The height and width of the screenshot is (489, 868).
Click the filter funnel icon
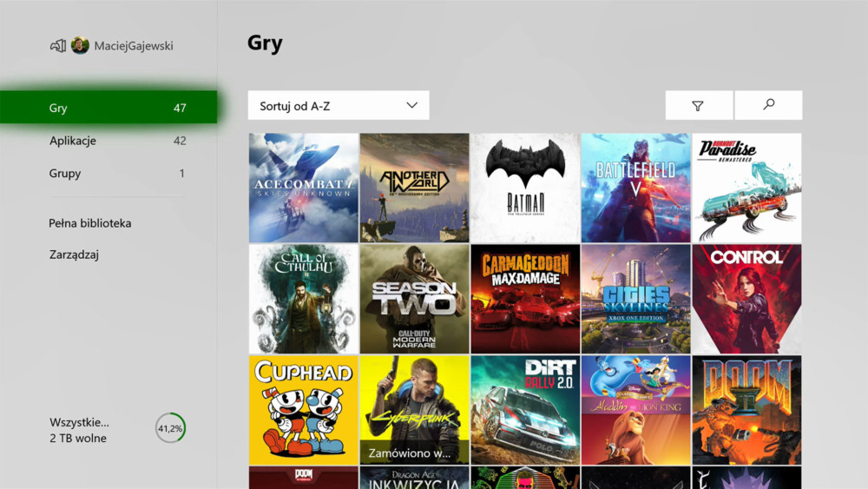pyautogui.click(x=698, y=106)
